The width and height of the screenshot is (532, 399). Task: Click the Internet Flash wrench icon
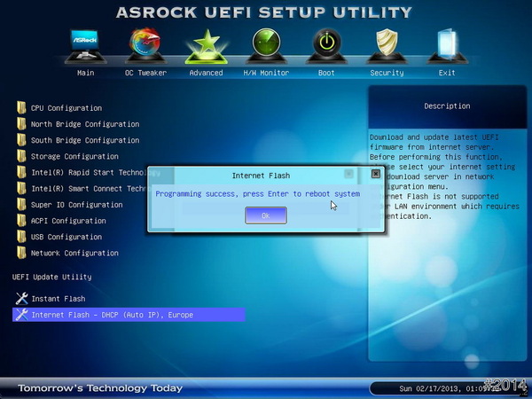tap(21, 315)
